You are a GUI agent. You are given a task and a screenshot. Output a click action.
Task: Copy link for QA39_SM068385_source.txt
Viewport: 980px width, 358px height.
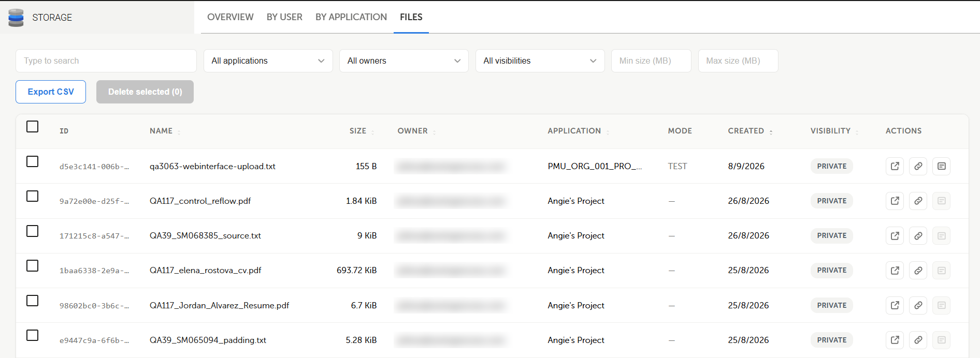coord(918,236)
